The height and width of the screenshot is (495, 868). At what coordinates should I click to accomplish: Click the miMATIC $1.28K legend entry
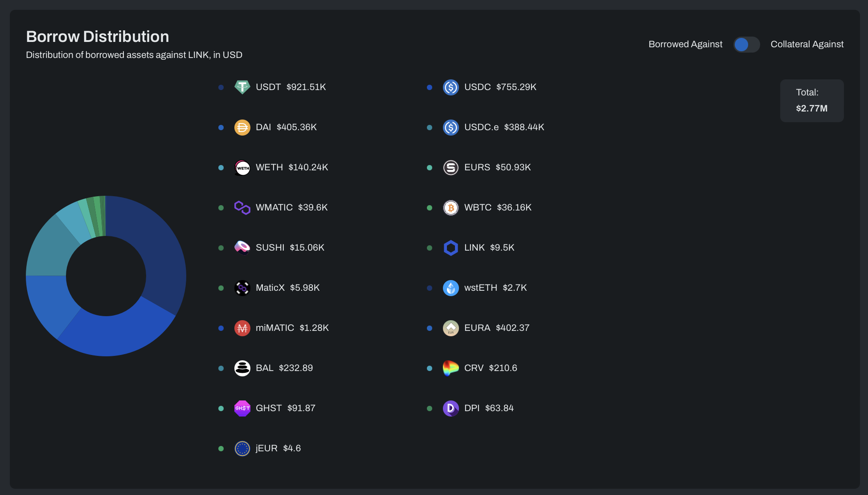[292, 328]
